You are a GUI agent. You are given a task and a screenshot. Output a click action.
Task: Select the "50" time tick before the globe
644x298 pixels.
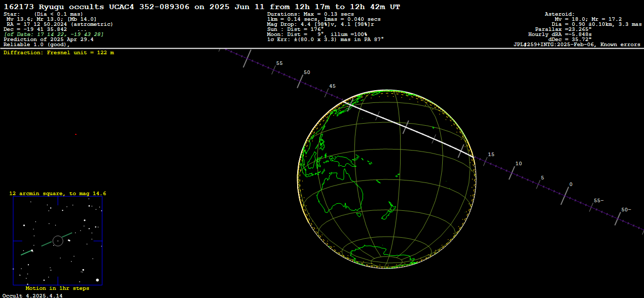[307, 72]
